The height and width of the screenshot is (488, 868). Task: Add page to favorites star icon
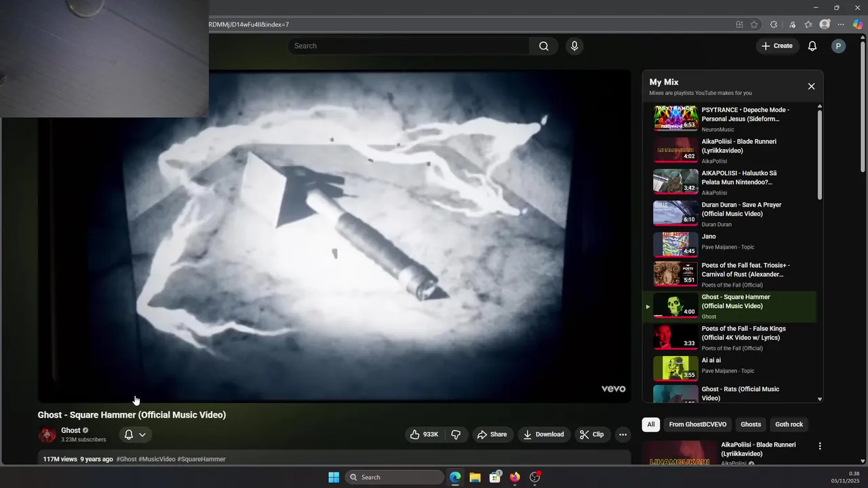[x=754, y=24]
